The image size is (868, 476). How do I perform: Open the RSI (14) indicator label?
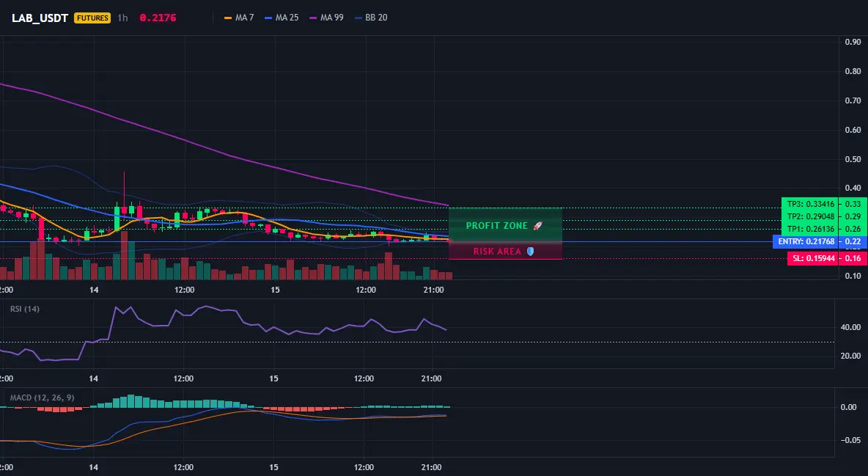click(x=25, y=309)
